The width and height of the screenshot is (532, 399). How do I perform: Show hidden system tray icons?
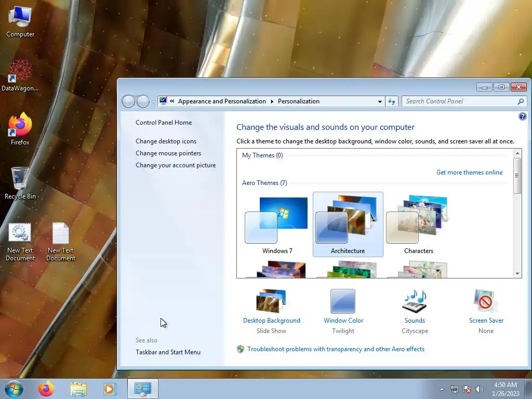pos(442,389)
